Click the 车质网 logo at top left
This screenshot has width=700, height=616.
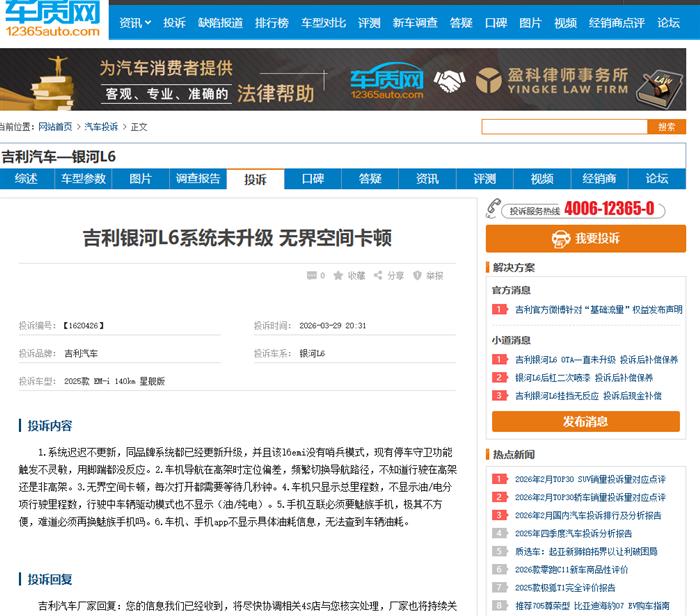pyautogui.click(x=51, y=19)
